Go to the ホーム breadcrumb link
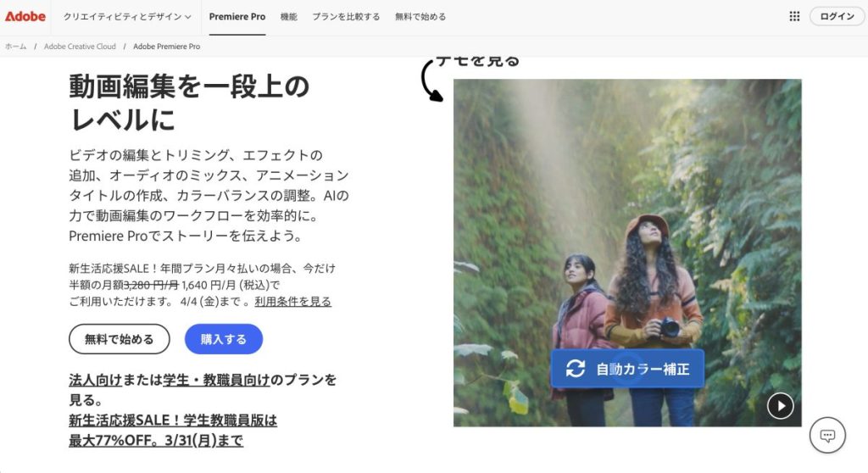The height and width of the screenshot is (473, 868). 15,47
